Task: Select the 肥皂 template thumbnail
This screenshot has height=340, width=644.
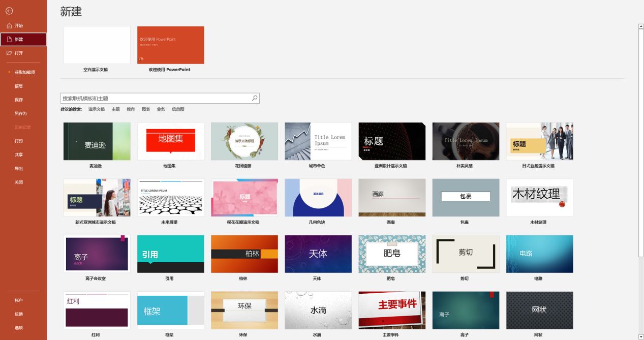Action: [x=392, y=254]
